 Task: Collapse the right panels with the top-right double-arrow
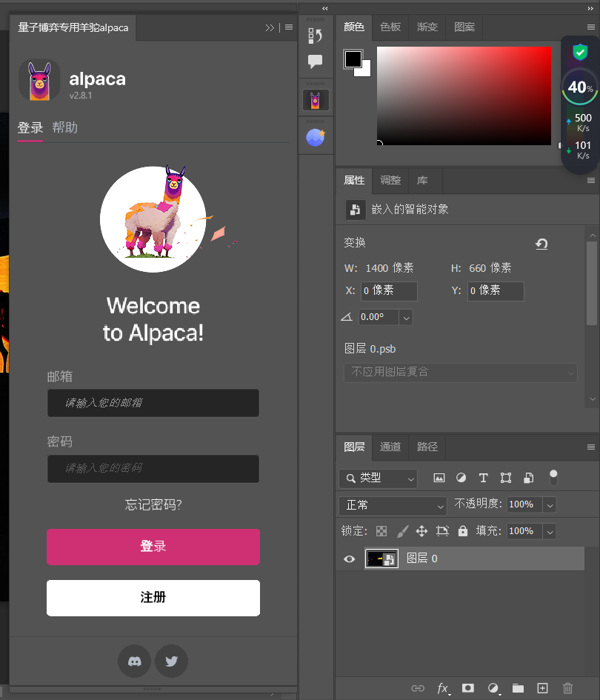[590, 8]
